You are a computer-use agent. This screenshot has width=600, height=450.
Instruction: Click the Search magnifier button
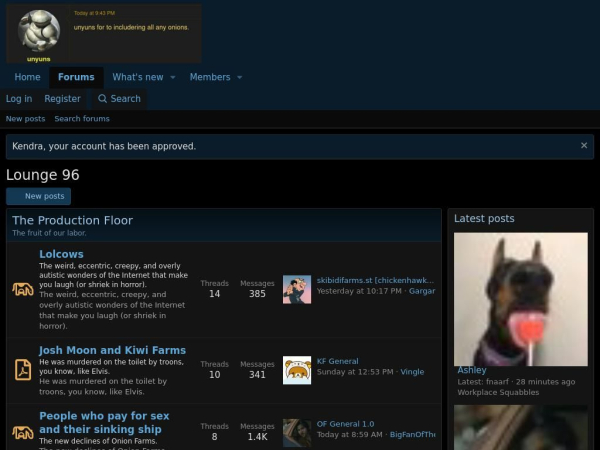pos(119,99)
